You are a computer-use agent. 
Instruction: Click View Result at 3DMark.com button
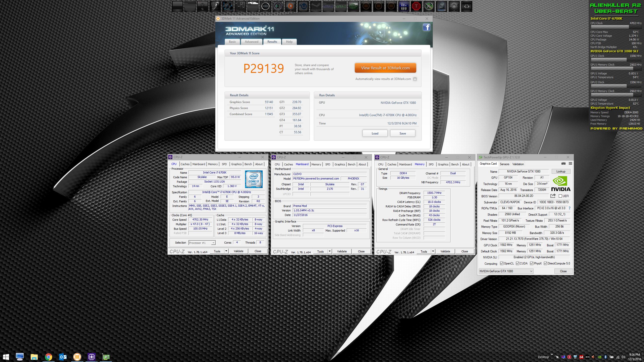[x=385, y=68]
